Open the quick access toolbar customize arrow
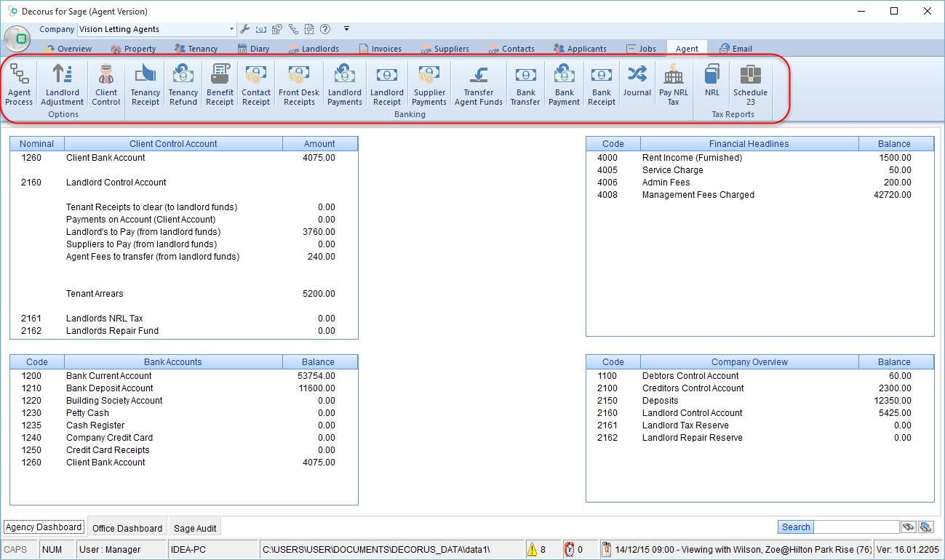The width and height of the screenshot is (945, 560). [346, 29]
